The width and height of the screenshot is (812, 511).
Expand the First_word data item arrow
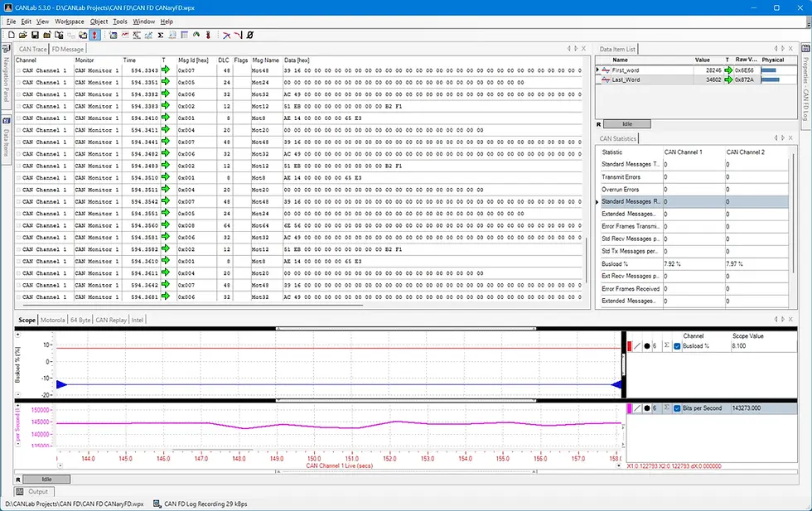(x=597, y=70)
